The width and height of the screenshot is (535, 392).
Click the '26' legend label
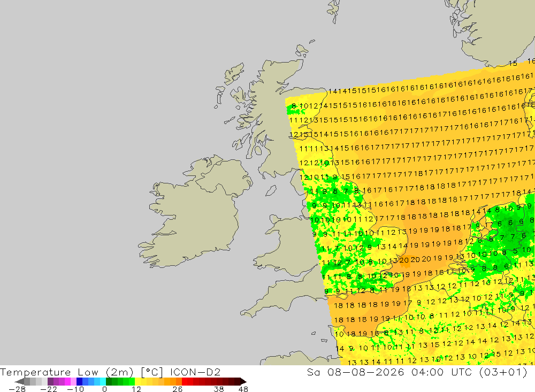pos(178,389)
